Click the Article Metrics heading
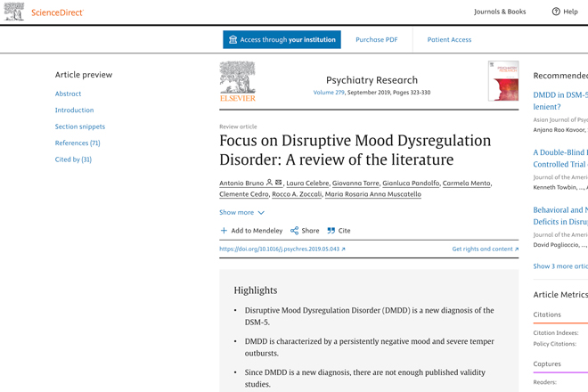The image size is (588, 392). coord(560,295)
